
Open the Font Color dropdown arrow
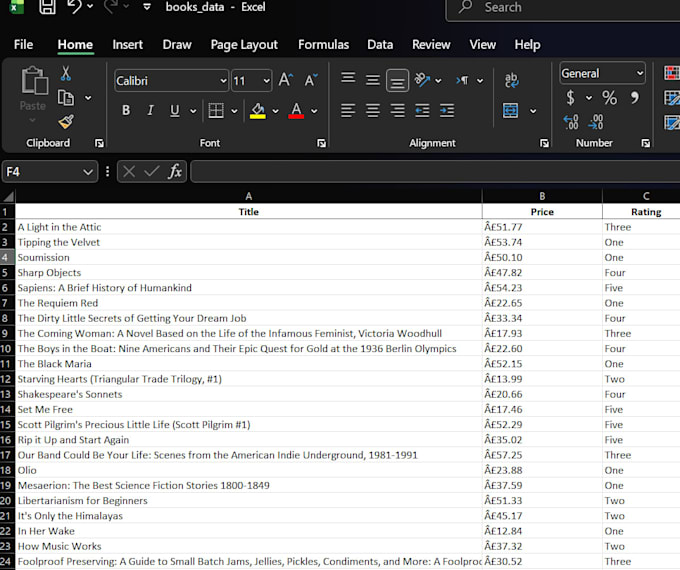click(x=314, y=111)
